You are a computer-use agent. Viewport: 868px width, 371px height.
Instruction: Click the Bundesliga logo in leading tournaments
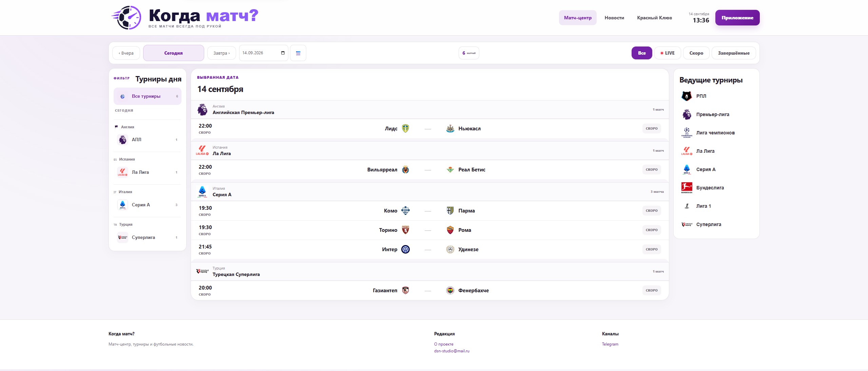687,188
